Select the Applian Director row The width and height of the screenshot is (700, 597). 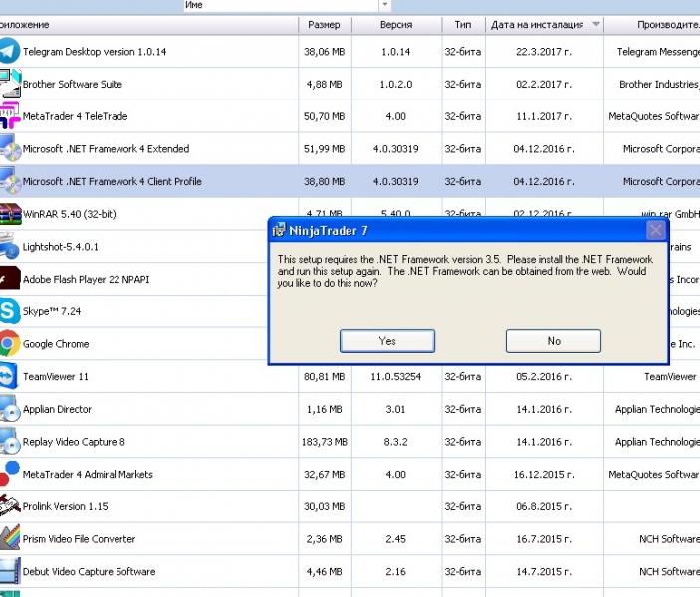pyautogui.click(x=350, y=409)
